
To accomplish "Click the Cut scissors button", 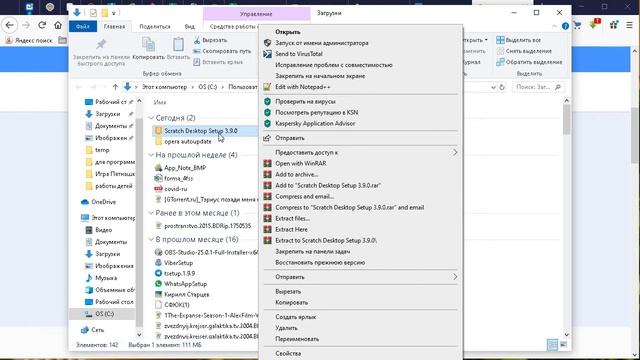I will (x=210, y=40).
